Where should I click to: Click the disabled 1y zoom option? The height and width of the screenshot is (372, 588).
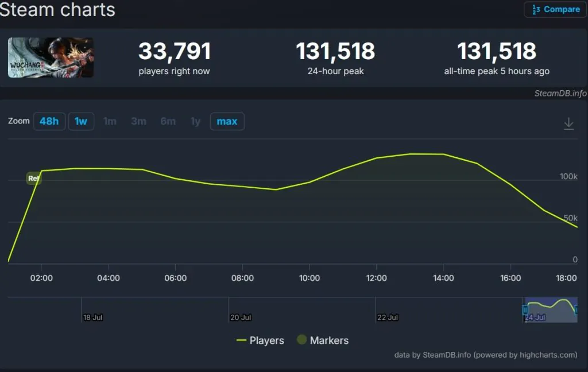coord(195,121)
